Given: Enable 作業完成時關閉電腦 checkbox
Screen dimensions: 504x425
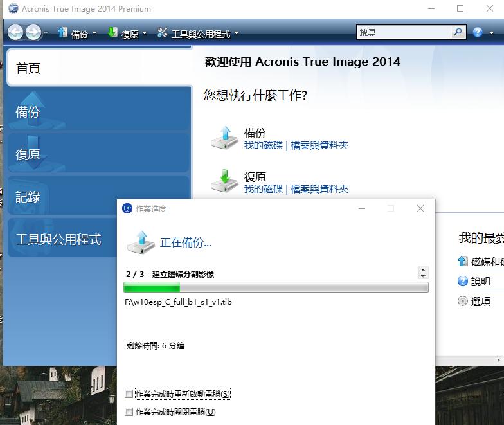Looking at the screenshot, I should pos(129,411).
